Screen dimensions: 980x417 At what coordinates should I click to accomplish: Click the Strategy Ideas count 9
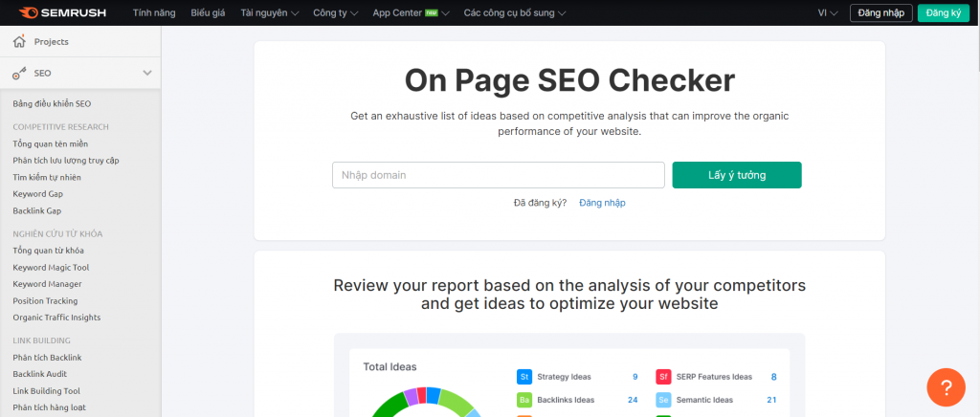pyautogui.click(x=635, y=377)
